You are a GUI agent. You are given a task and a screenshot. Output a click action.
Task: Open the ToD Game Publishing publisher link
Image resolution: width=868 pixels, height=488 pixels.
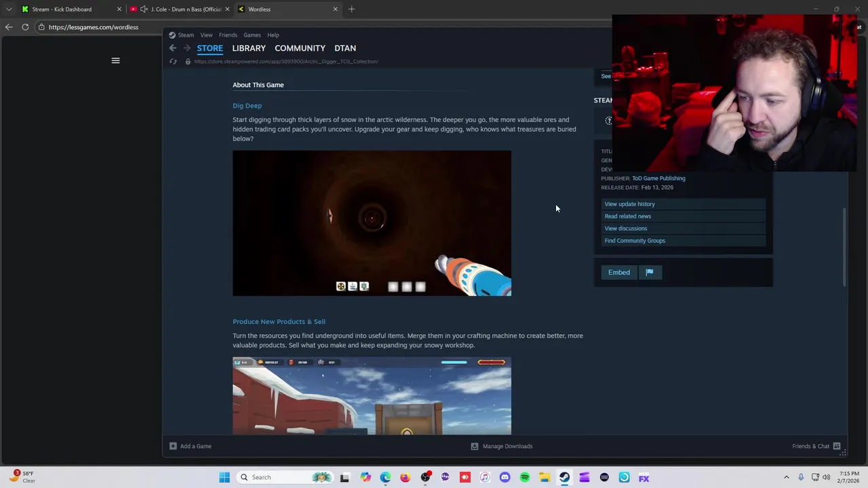pos(658,178)
